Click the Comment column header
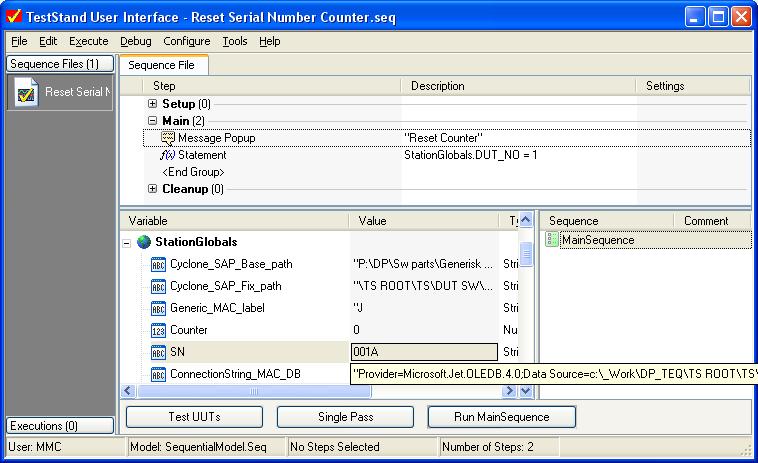Viewport: 758px width, 463px height. click(713, 221)
